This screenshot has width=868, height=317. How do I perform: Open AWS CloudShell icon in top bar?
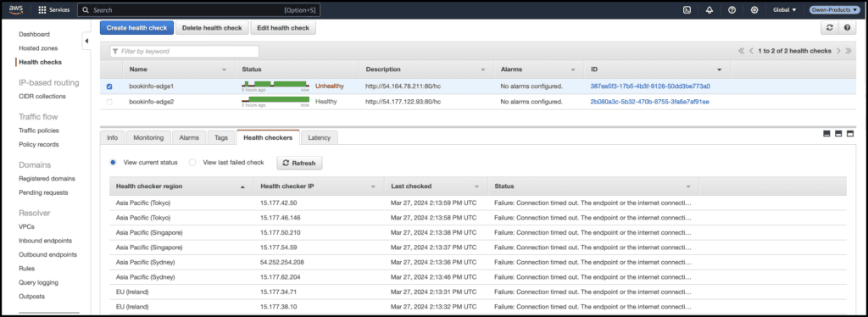pyautogui.click(x=687, y=10)
